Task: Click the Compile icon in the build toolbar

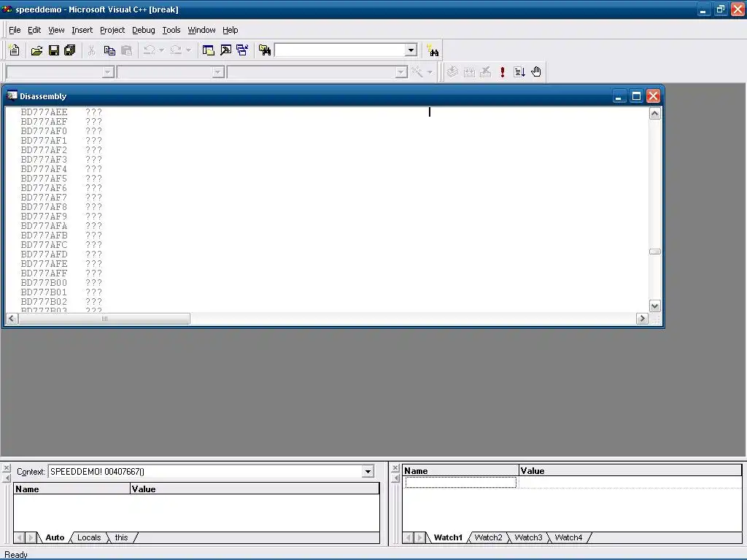Action: 452,72
